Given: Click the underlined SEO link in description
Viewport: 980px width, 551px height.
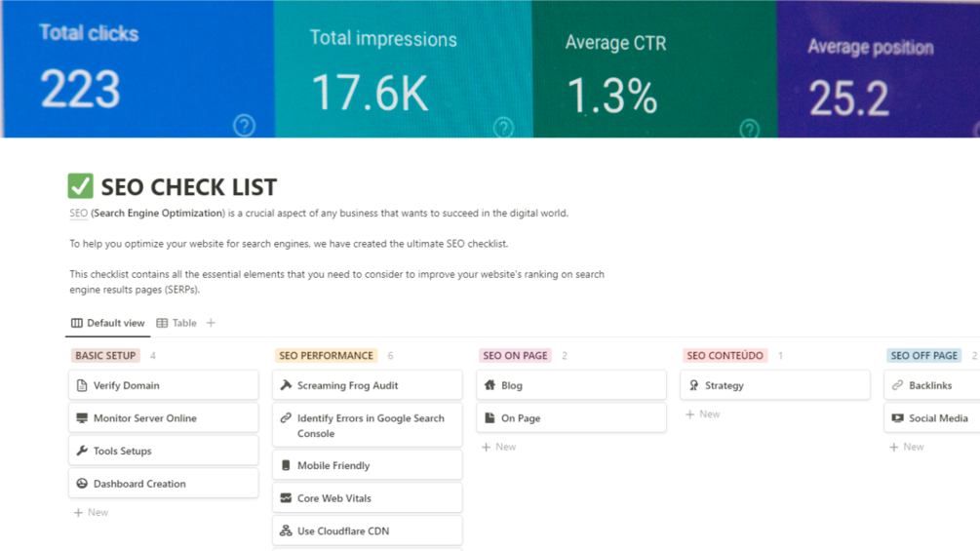Looking at the screenshot, I should pyautogui.click(x=78, y=213).
